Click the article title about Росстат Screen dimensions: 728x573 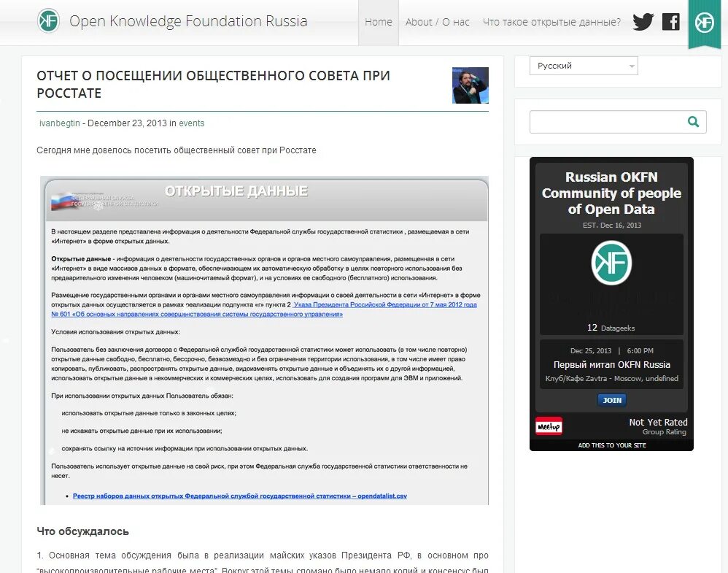pos(213,84)
